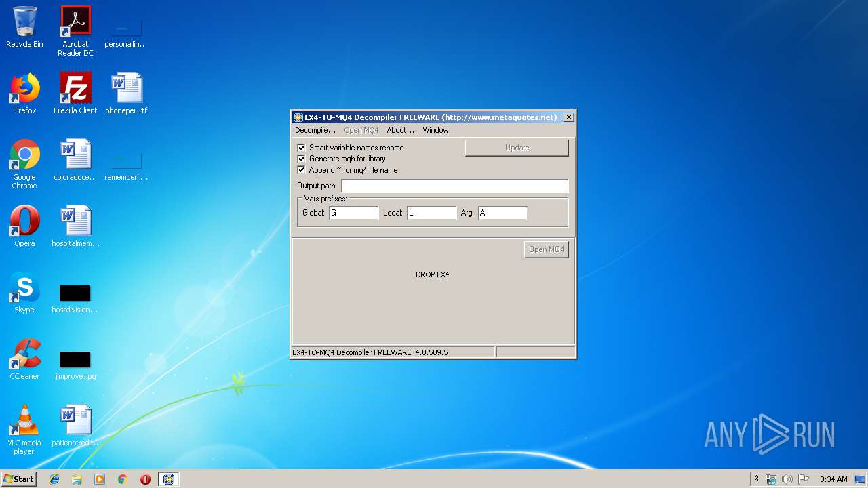Open network status tray icon
The height and width of the screenshot is (488, 868).
click(x=771, y=479)
